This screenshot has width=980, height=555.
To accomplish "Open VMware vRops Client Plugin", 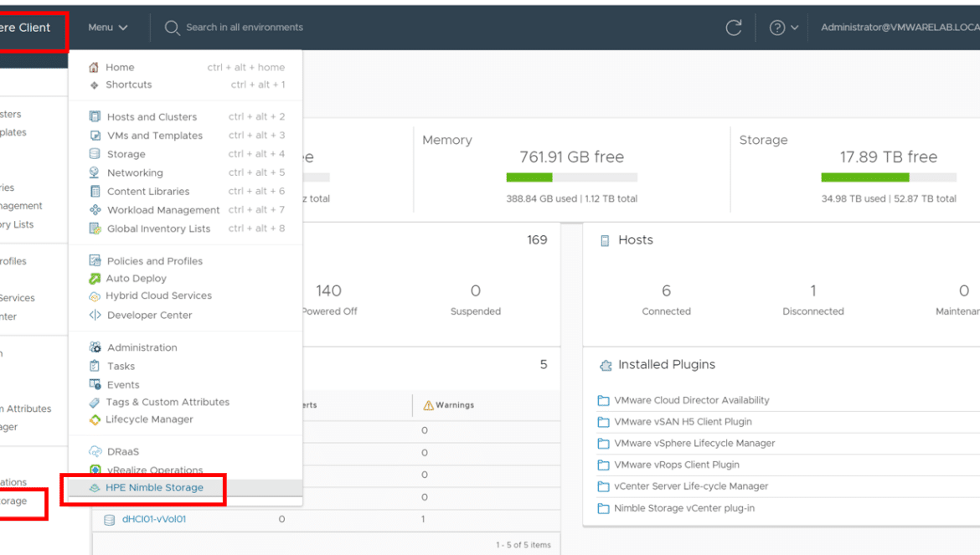I will (x=676, y=465).
